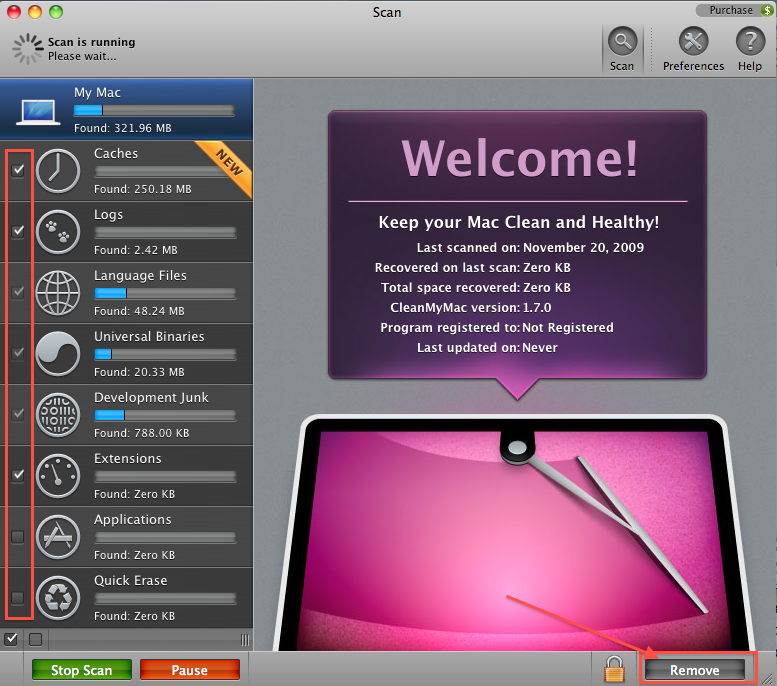The width and height of the screenshot is (777, 686).
Task: Click the Scan magnifying glass icon
Action: [x=622, y=43]
